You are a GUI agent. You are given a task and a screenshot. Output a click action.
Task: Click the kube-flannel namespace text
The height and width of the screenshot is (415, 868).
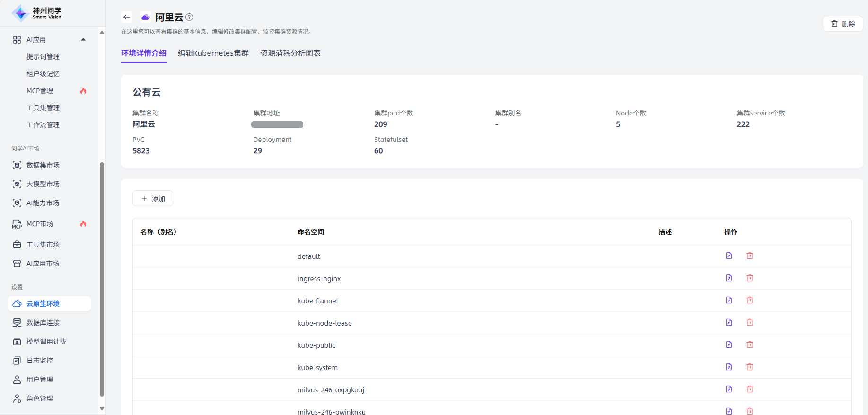tap(318, 301)
